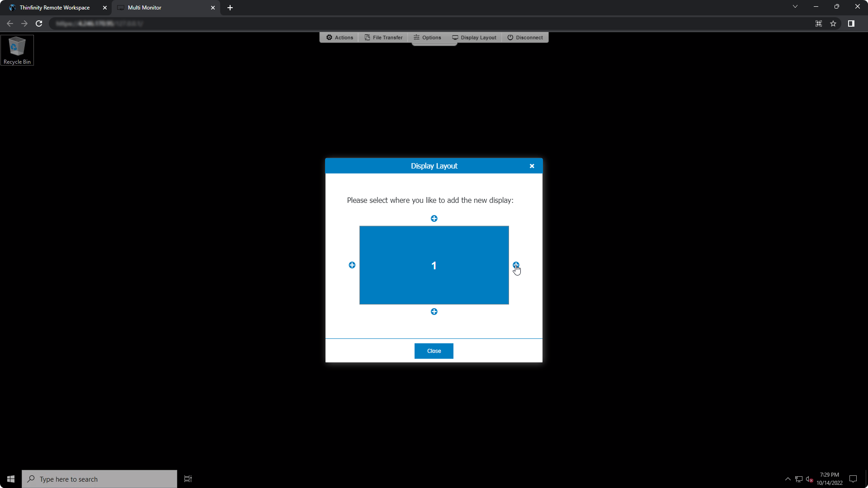The width and height of the screenshot is (868, 488).
Task: Switch to the Thinfinity Remote Workspace tab
Action: click(x=54, y=8)
